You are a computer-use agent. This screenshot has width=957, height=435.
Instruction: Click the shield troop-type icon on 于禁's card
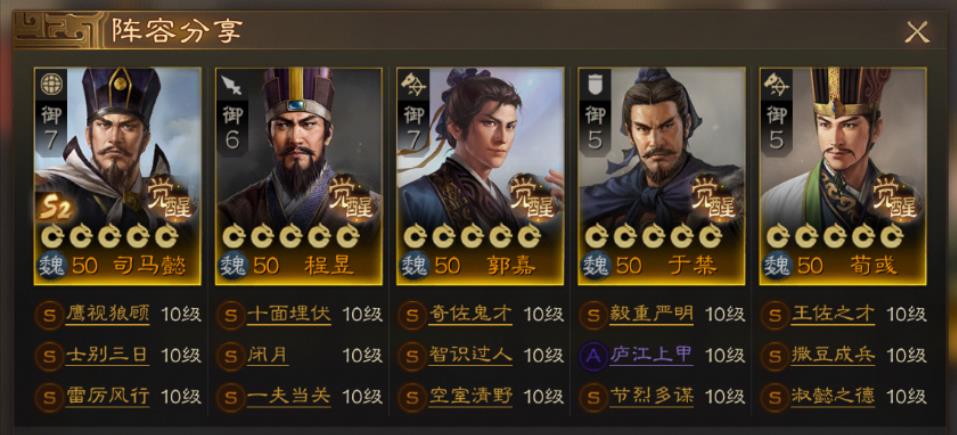coord(594,85)
